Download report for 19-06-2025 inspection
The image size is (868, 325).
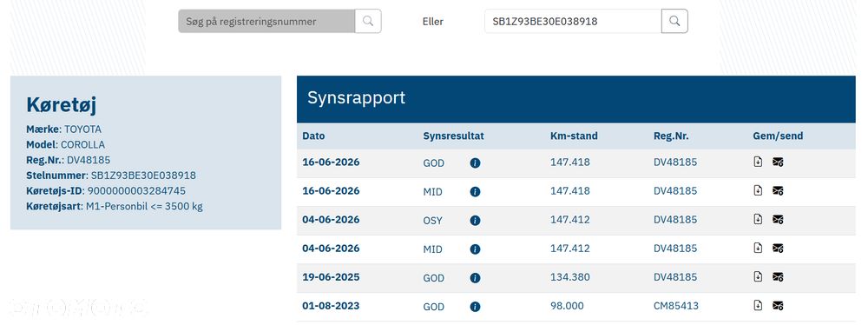coord(759,276)
